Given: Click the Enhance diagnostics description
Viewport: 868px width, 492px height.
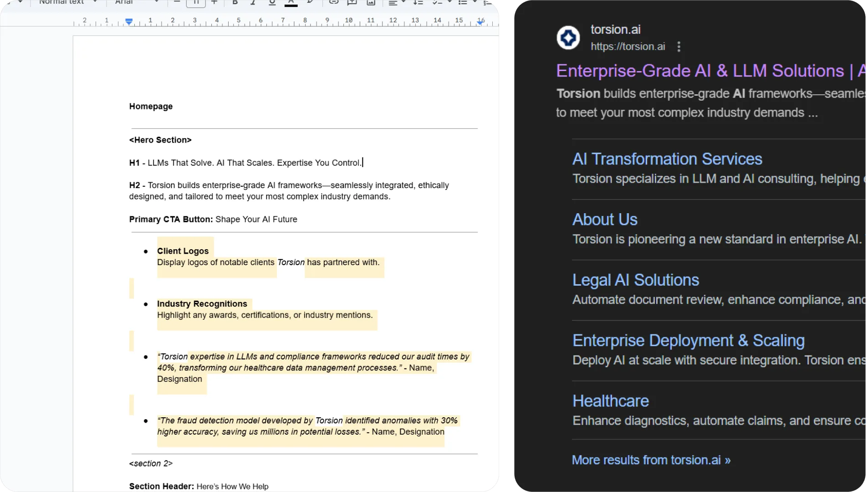Looking at the screenshot, I should [x=718, y=420].
